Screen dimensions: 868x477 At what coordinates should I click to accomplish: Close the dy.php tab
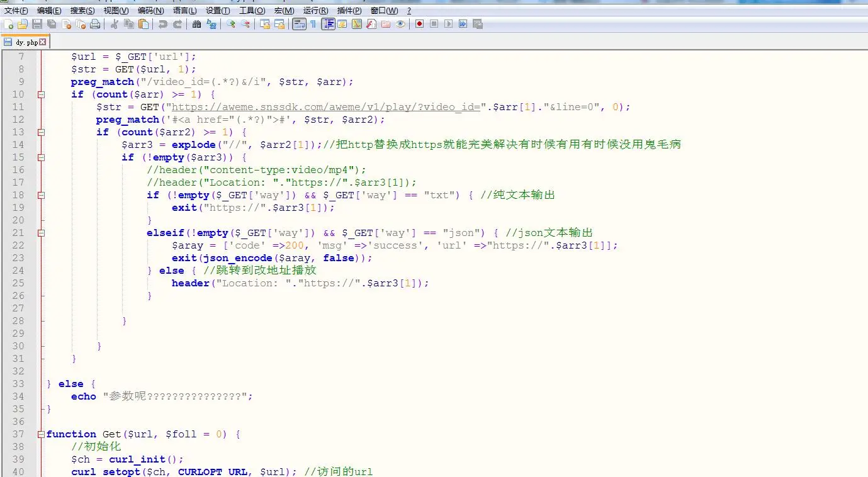43,42
